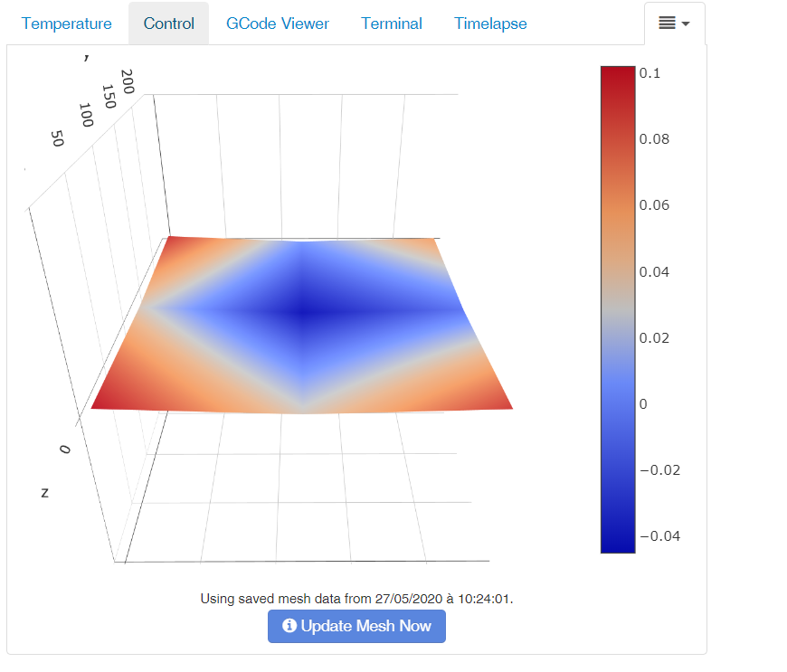Screen dimensions: 787x672
Task: Click the blue center of the mesh surface
Action: click(303, 314)
